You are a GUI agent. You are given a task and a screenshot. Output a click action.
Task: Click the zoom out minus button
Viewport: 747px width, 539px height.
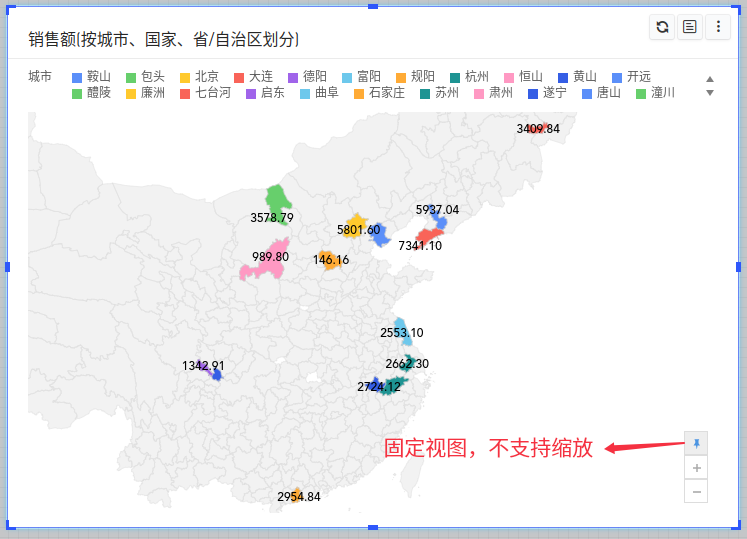pyautogui.click(x=696, y=491)
